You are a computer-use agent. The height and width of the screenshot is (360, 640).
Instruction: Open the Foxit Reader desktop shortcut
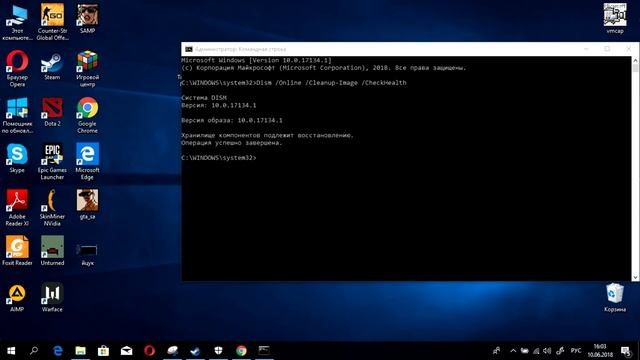pyautogui.click(x=17, y=251)
